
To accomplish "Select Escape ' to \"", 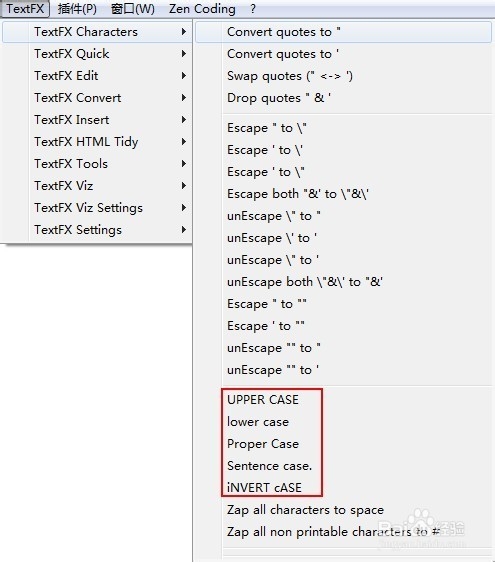I will (x=344, y=172).
